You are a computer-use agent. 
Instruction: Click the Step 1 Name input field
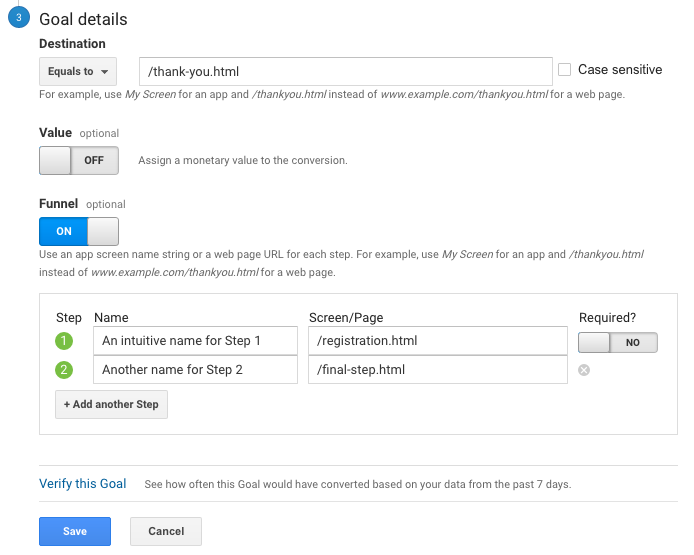click(195, 341)
